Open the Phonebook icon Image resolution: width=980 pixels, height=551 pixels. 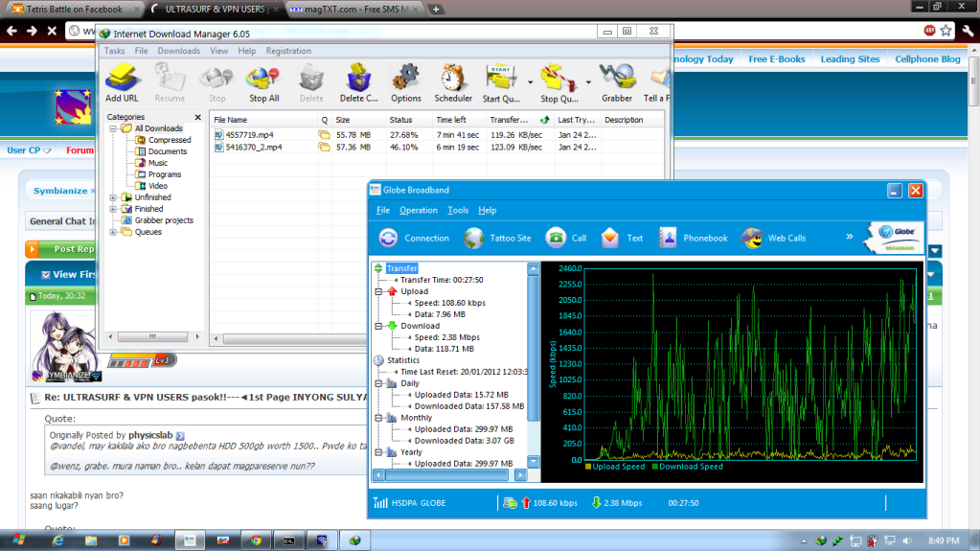click(668, 238)
